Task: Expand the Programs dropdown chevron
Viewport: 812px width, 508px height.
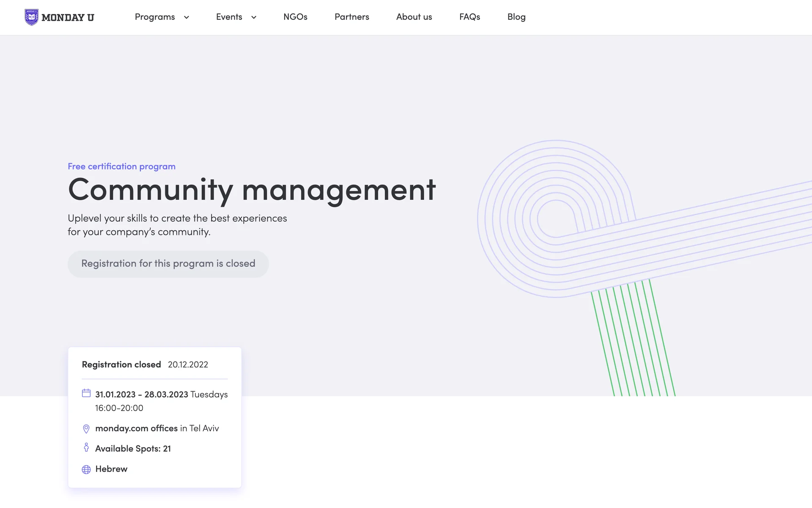Action: click(x=187, y=17)
